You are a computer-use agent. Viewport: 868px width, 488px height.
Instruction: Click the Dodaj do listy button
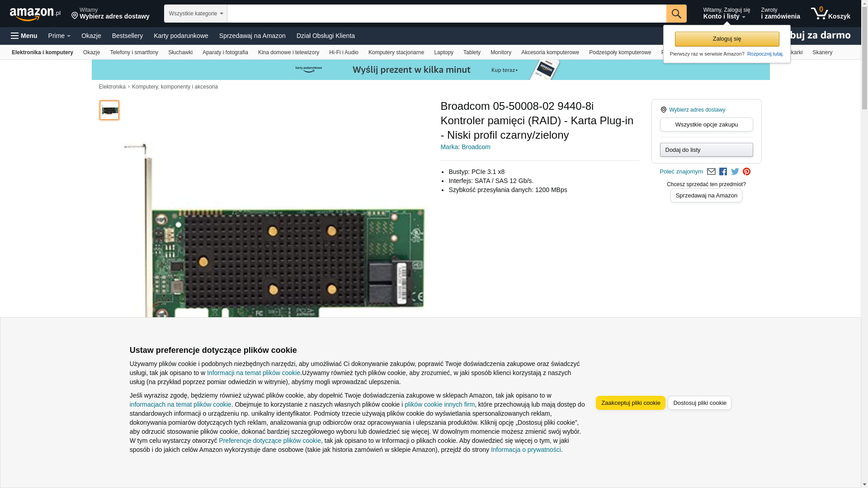pyautogui.click(x=706, y=150)
